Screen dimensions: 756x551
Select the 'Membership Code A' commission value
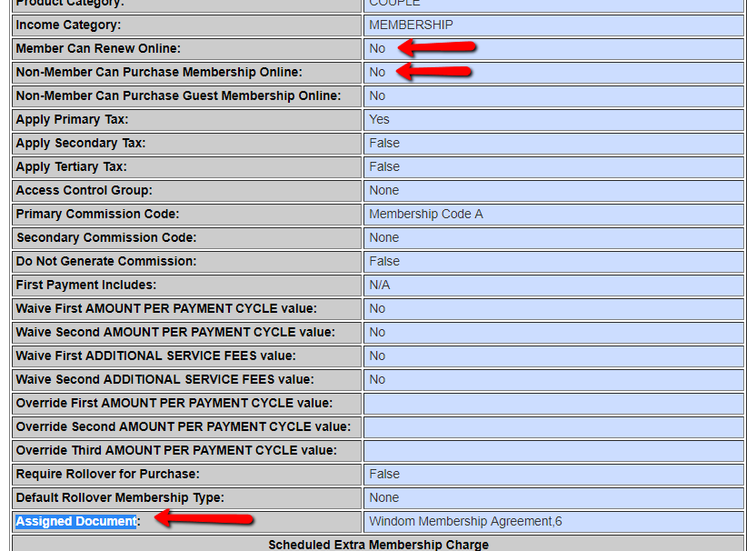point(425,214)
